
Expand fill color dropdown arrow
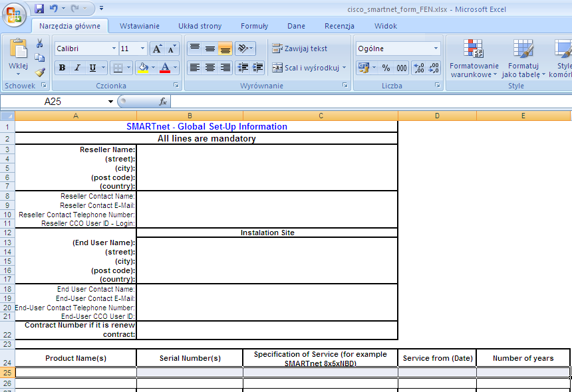point(153,68)
